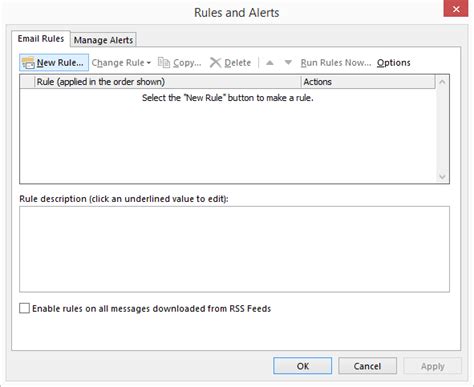Click the Delete X icon

coord(215,62)
